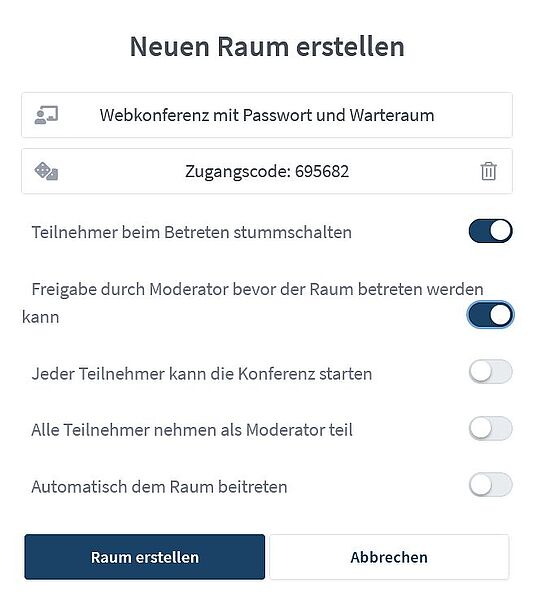Generate new access code via dice icon

point(46,171)
